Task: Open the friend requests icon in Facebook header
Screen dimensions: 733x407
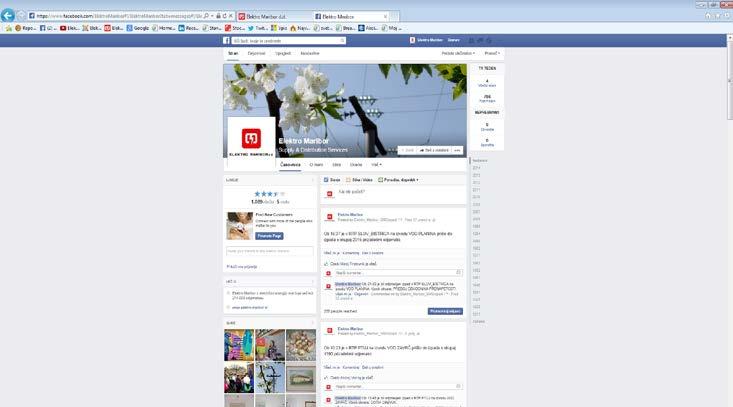Action: coord(471,41)
